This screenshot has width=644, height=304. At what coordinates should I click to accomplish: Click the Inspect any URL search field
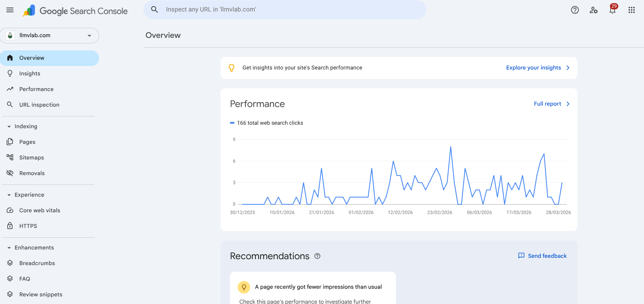click(285, 10)
